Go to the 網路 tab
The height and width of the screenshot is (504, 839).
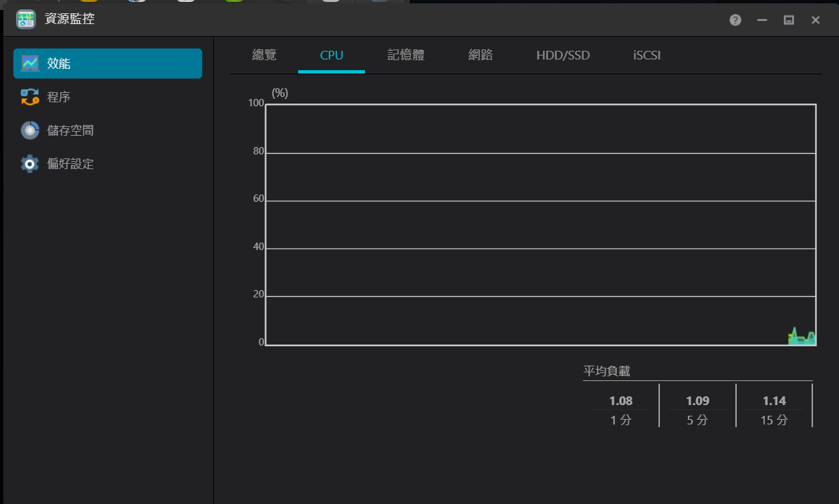[x=481, y=55]
